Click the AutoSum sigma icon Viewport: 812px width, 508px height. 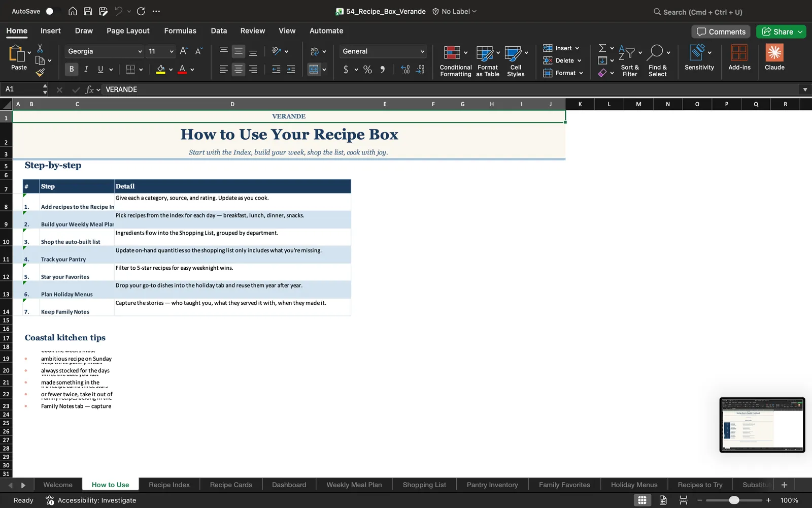[x=602, y=48]
